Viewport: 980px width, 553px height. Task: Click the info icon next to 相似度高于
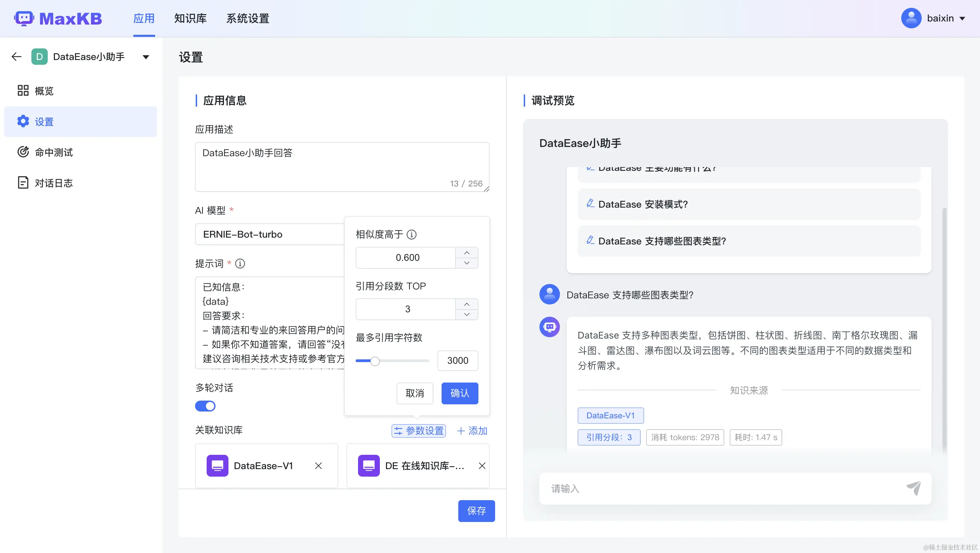(412, 234)
